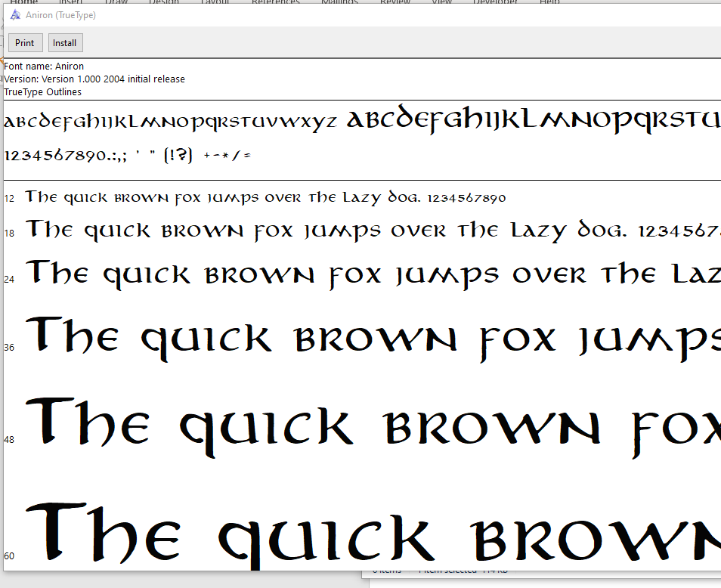Viewport: 721px width, 588px height.
Task: Click the 'Version 1.000 2004 initial release' line
Action: click(94, 79)
